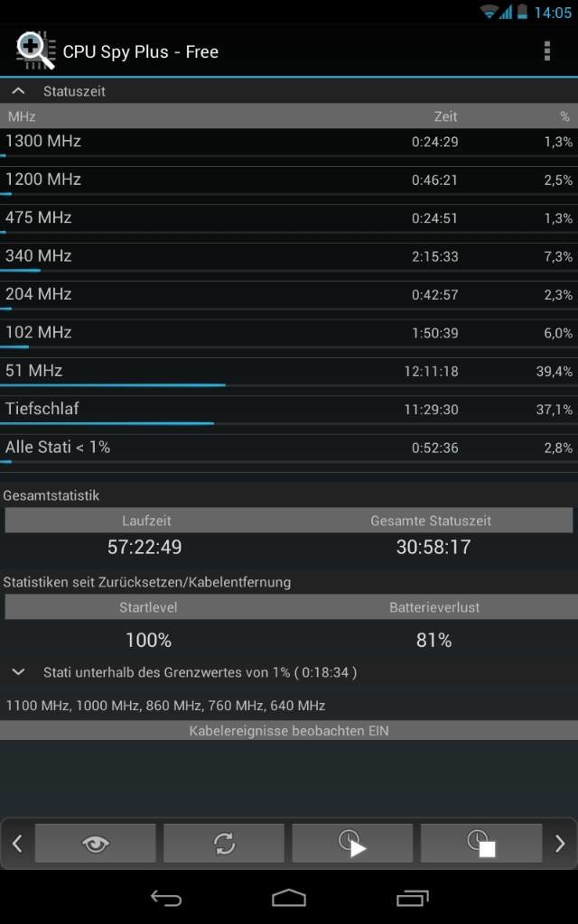
Task: Select the Tiefschlaf state row
Action: [289, 415]
